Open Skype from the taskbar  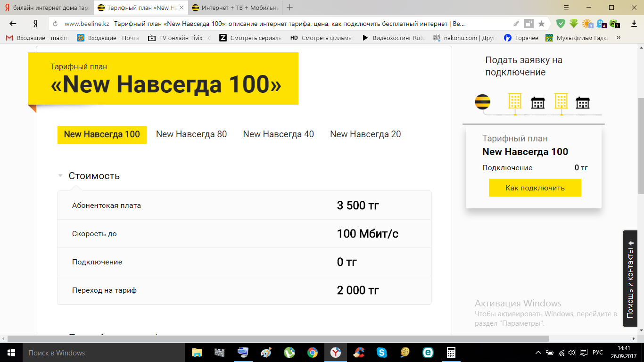(x=382, y=353)
